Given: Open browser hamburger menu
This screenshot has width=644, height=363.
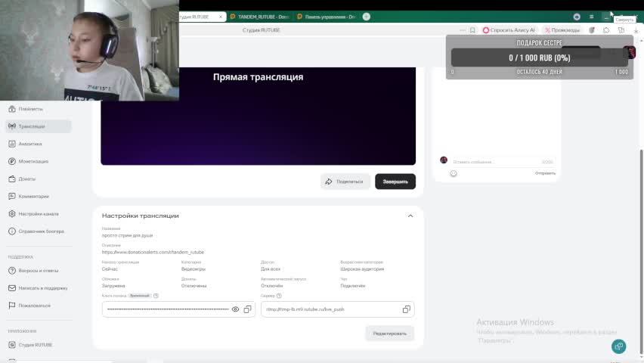Looking at the screenshot, I should (x=591, y=17).
